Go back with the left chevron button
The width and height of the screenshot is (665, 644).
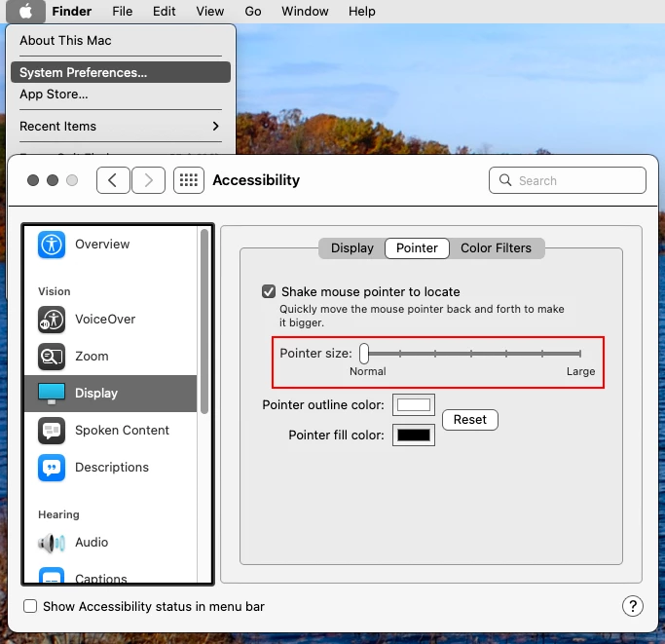(113, 180)
